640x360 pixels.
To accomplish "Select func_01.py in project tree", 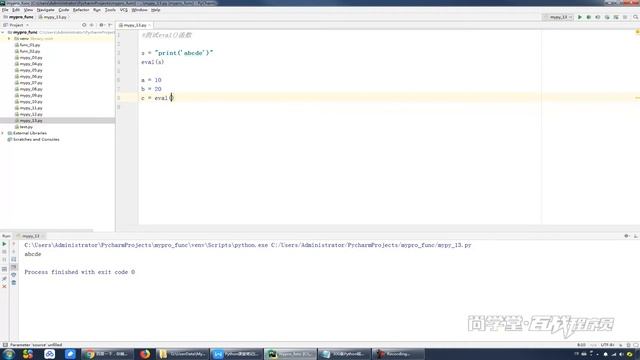I will click(29, 45).
